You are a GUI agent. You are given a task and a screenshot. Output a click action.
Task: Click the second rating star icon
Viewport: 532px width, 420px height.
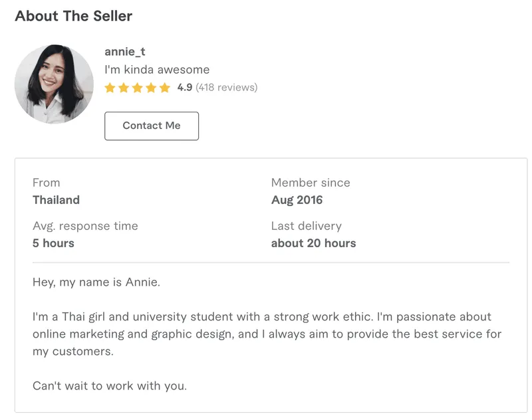(x=124, y=87)
